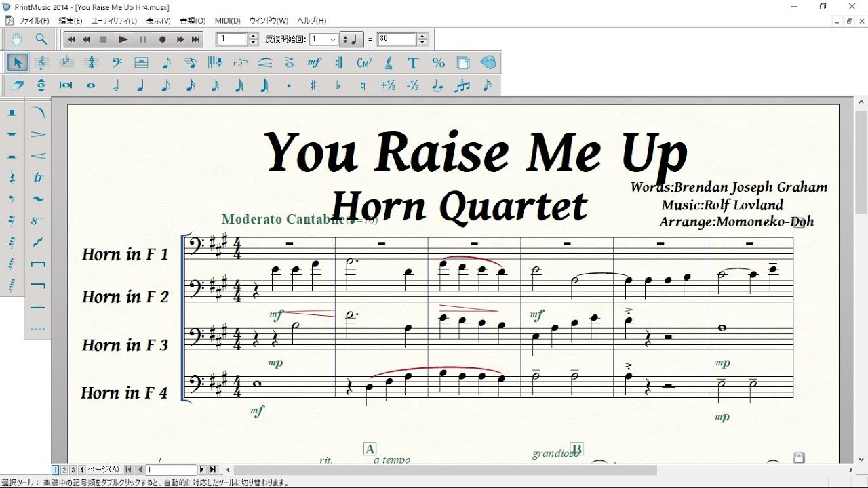Open the 編集(E) menu
The width and height of the screenshot is (868, 488).
(x=71, y=21)
